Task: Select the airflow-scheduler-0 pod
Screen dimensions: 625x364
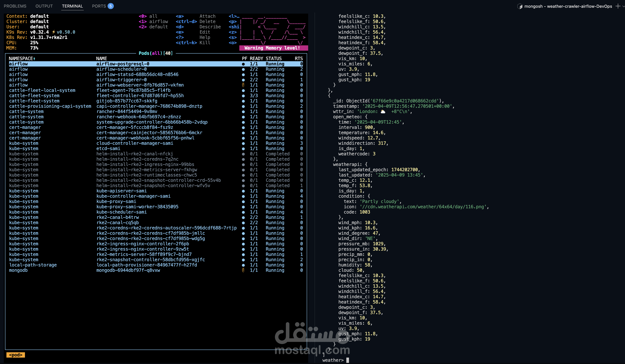Action: (x=122, y=69)
